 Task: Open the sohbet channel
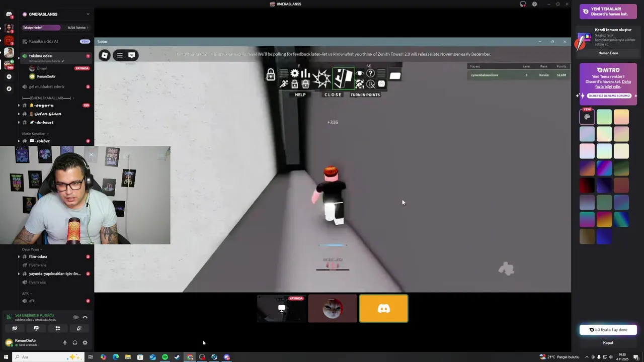coord(55,141)
